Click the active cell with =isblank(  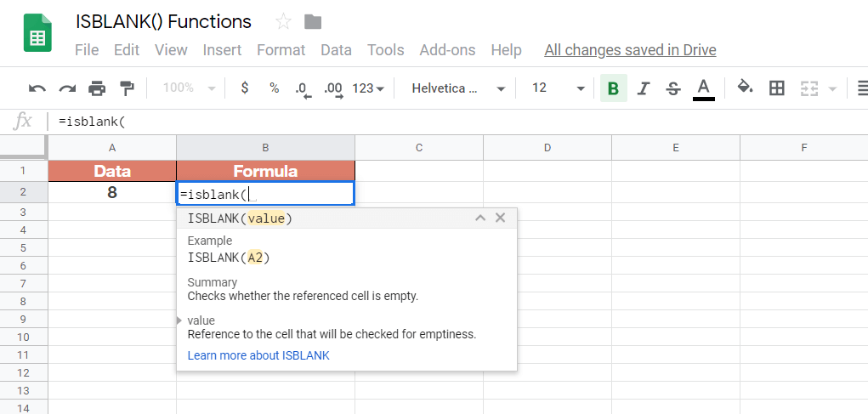coord(266,194)
